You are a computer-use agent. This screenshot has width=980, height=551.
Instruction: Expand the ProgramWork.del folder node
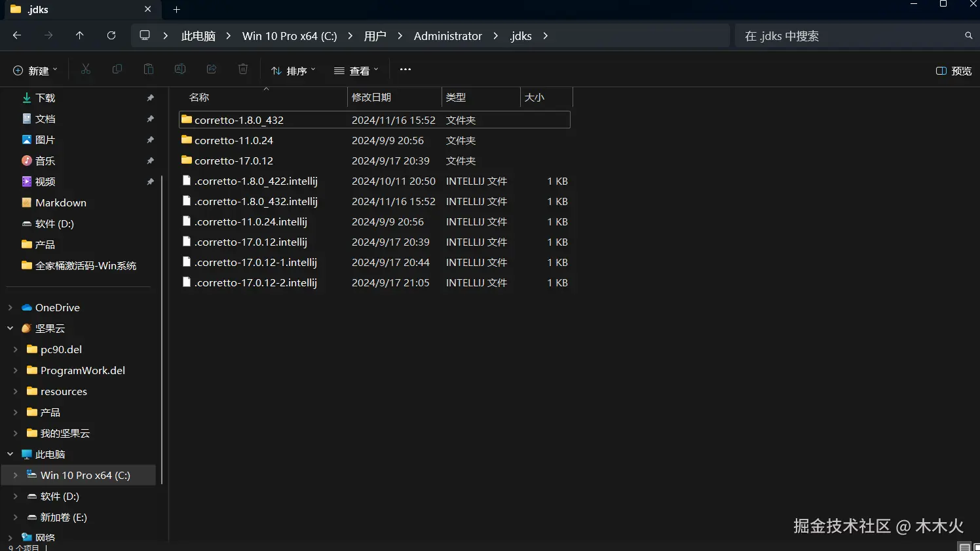(x=15, y=370)
